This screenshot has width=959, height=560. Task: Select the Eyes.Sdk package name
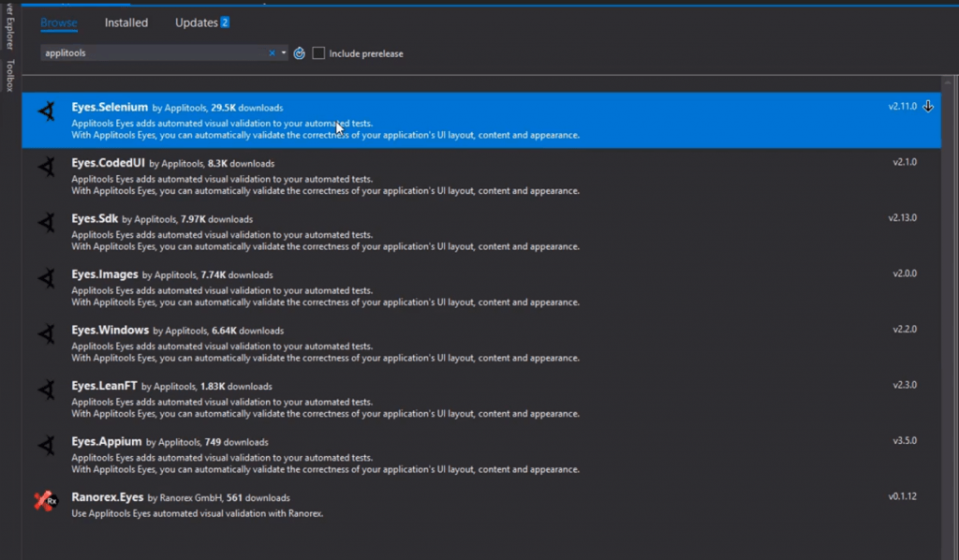(95, 218)
